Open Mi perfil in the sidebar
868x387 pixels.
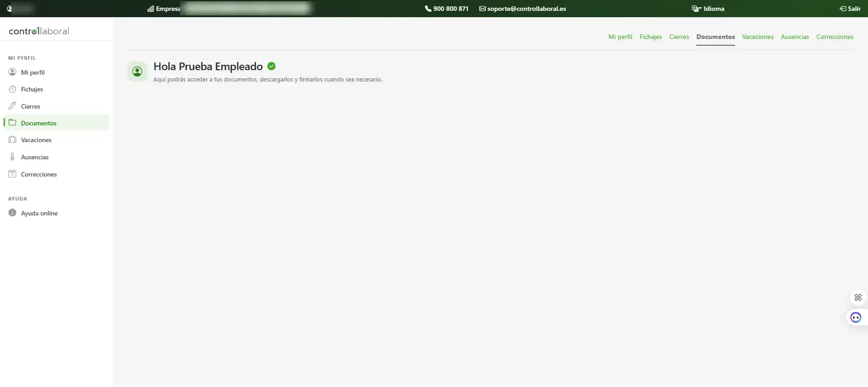click(57, 72)
